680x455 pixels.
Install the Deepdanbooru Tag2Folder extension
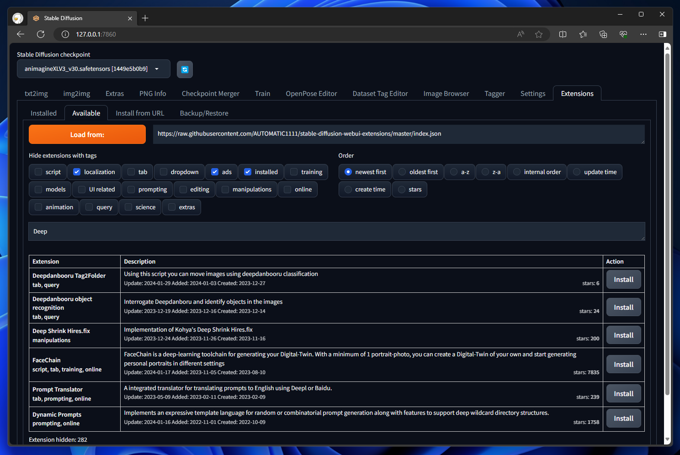(623, 280)
